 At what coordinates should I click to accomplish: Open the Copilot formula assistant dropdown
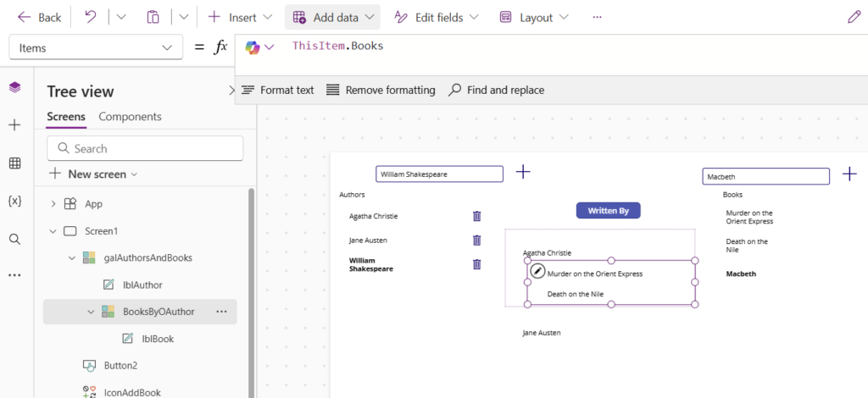pyautogui.click(x=259, y=47)
